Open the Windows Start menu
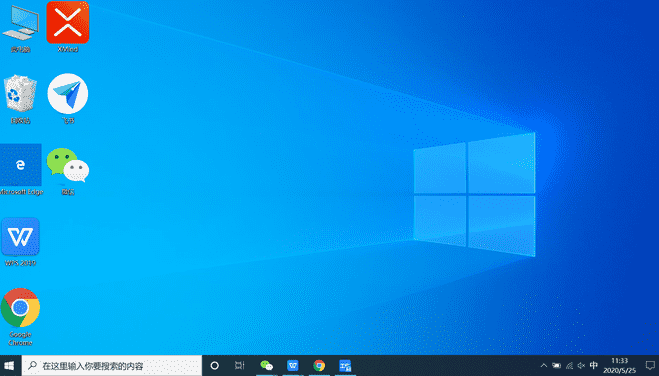The height and width of the screenshot is (376, 659). tap(10, 365)
